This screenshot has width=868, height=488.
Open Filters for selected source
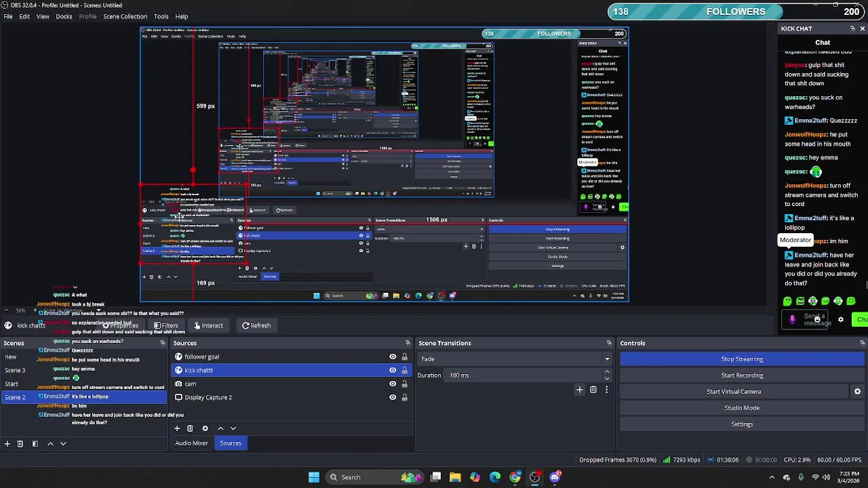point(165,325)
